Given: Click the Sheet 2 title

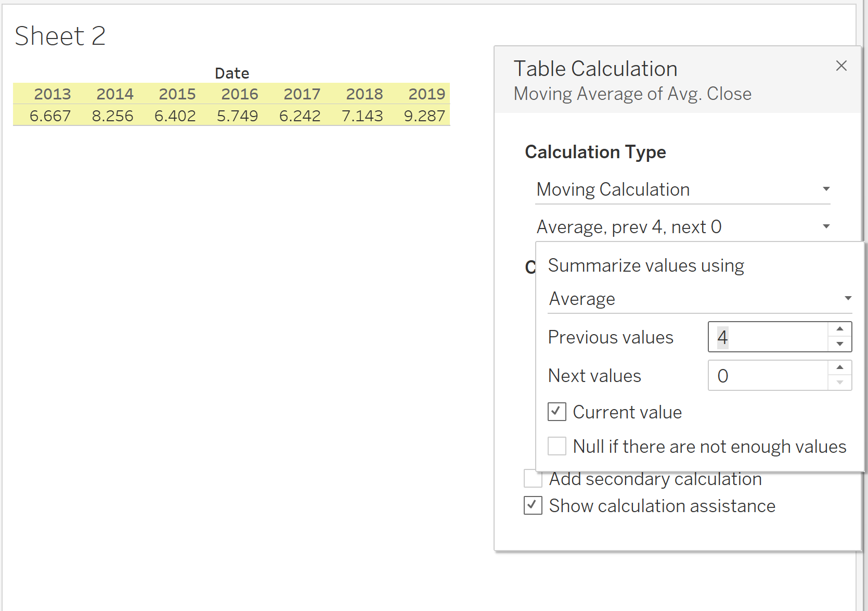Looking at the screenshot, I should [x=60, y=36].
